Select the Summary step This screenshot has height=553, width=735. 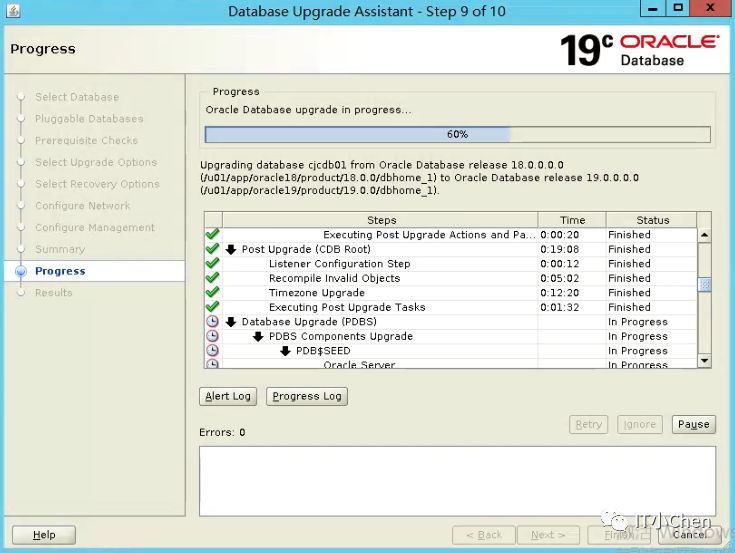coord(60,249)
